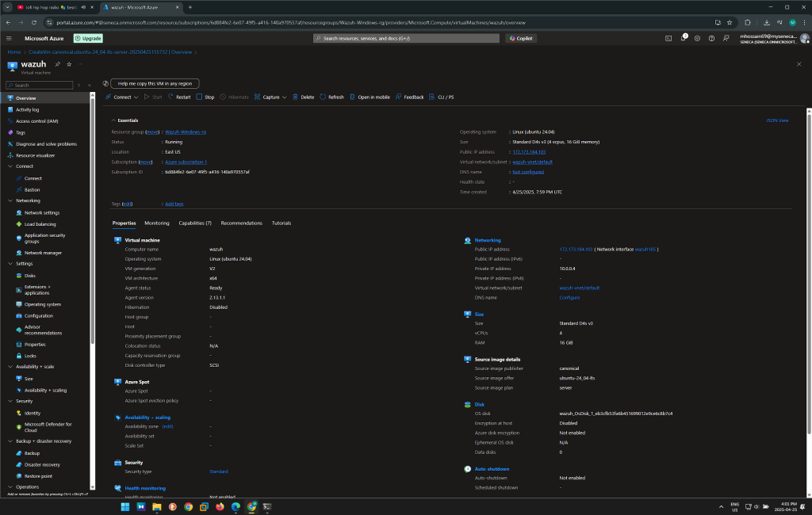Viewport: 812px width, 515px height.
Task: Close the wazuh blade with X
Action: (799, 64)
